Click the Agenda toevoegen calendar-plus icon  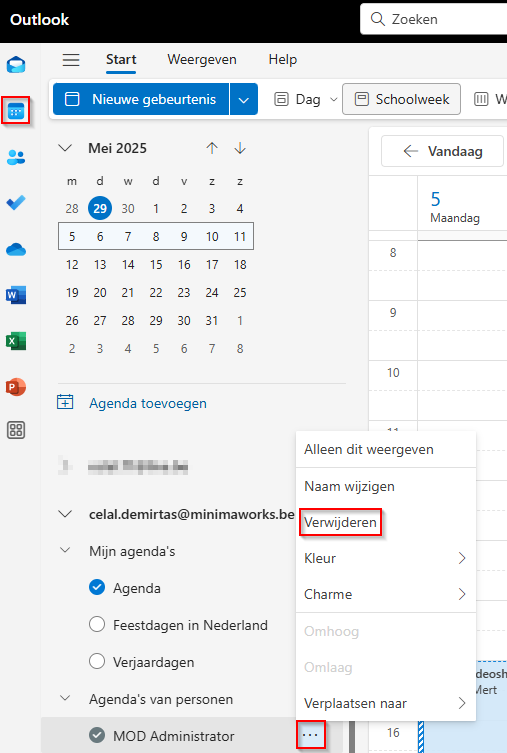(65, 402)
